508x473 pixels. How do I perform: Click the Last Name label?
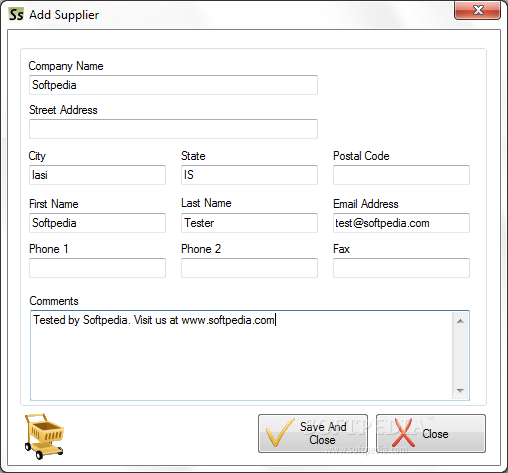(206, 203)
